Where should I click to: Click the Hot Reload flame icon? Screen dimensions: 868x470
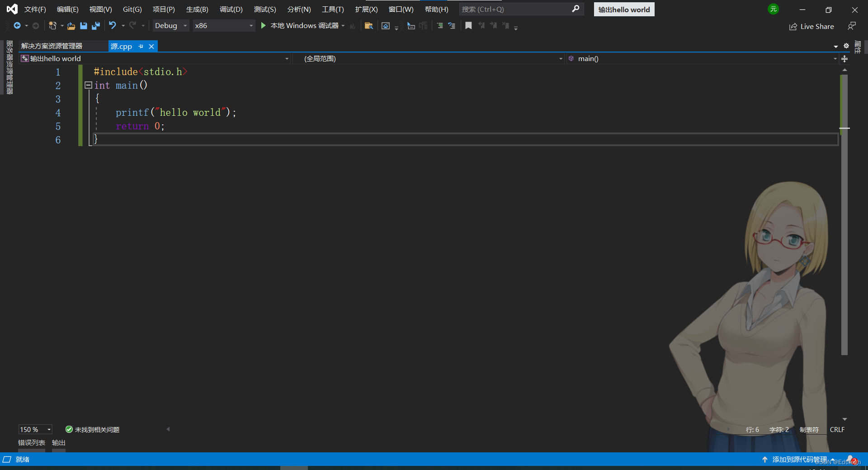point(353,26)
